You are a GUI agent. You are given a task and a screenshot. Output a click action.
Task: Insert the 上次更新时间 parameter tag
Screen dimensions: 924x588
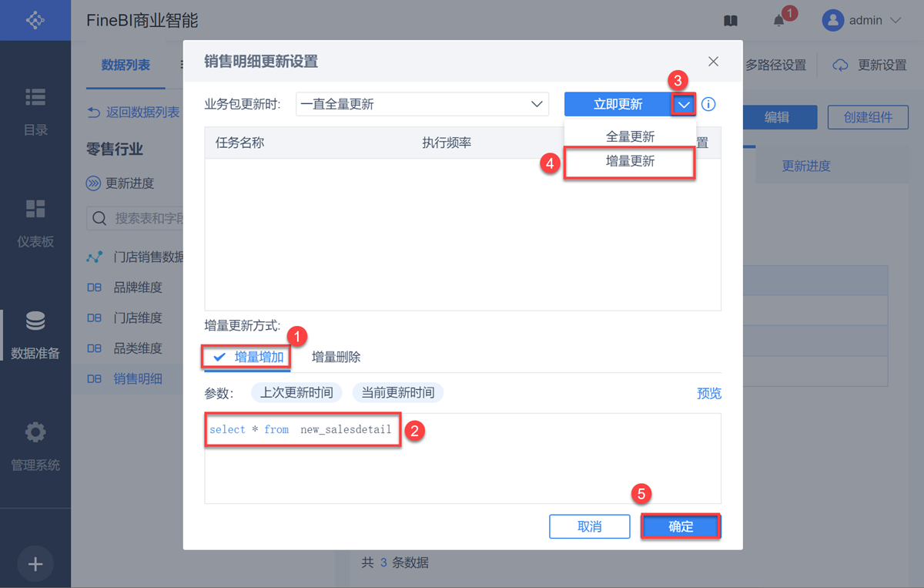point(296,392)
